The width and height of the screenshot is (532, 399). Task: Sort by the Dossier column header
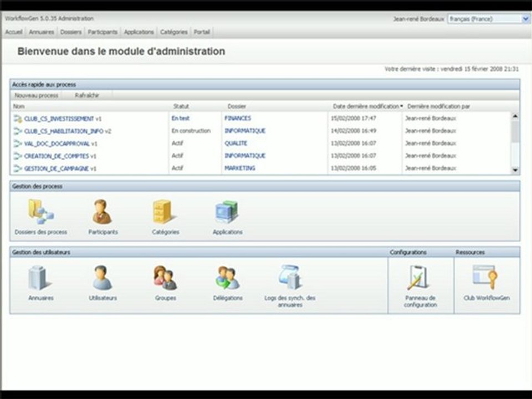pos(237,106)
